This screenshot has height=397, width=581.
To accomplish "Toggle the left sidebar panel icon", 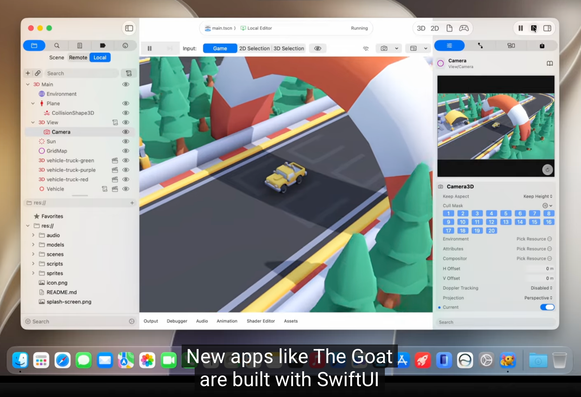I will 129,28.
